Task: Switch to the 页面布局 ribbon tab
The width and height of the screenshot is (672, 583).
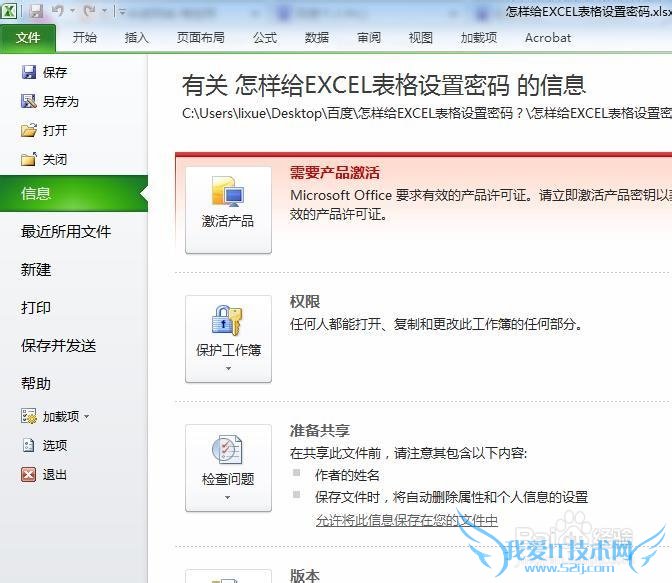Action: coord(201,38)
